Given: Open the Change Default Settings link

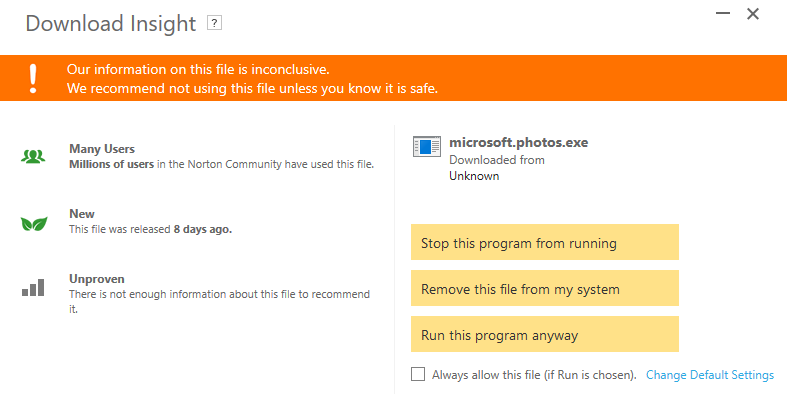Looking at the screenshot, I should pyautogui.click(x=710, y=375).
